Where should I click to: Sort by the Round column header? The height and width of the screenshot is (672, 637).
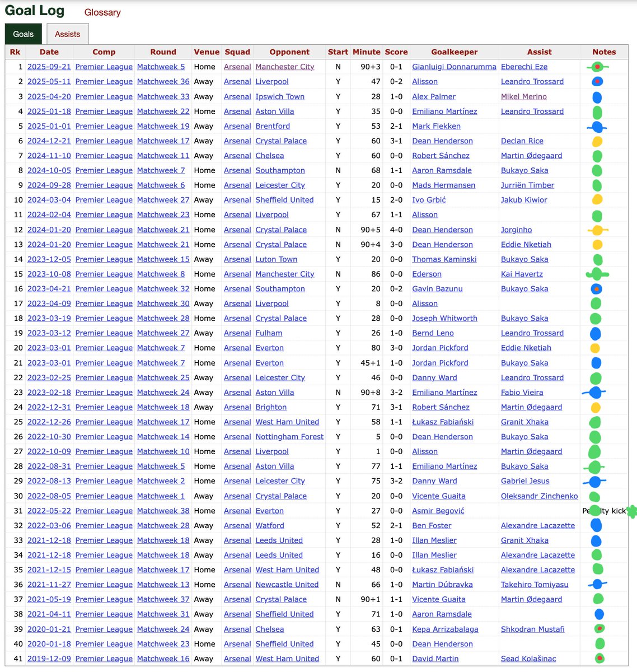pos(163,52)
